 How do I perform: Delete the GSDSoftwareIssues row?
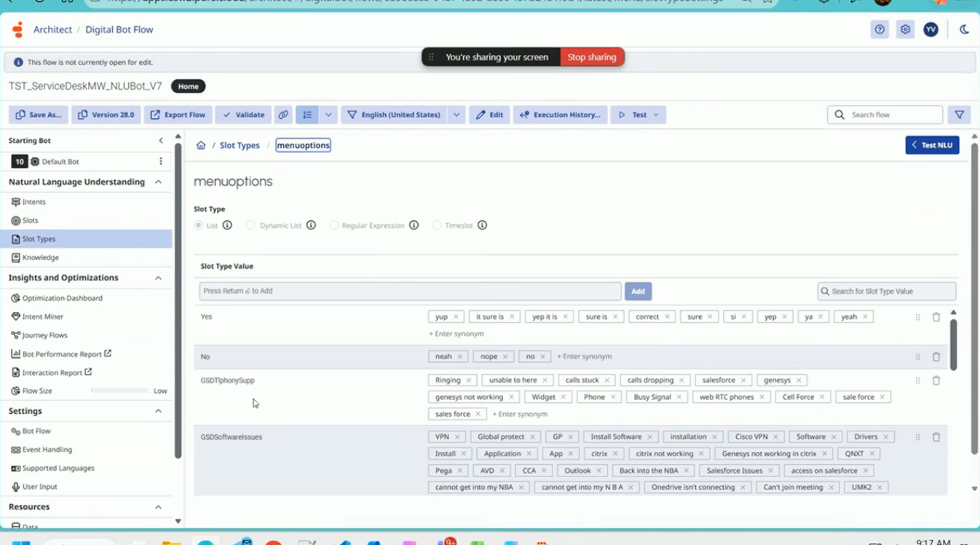(x=936, y=437)
